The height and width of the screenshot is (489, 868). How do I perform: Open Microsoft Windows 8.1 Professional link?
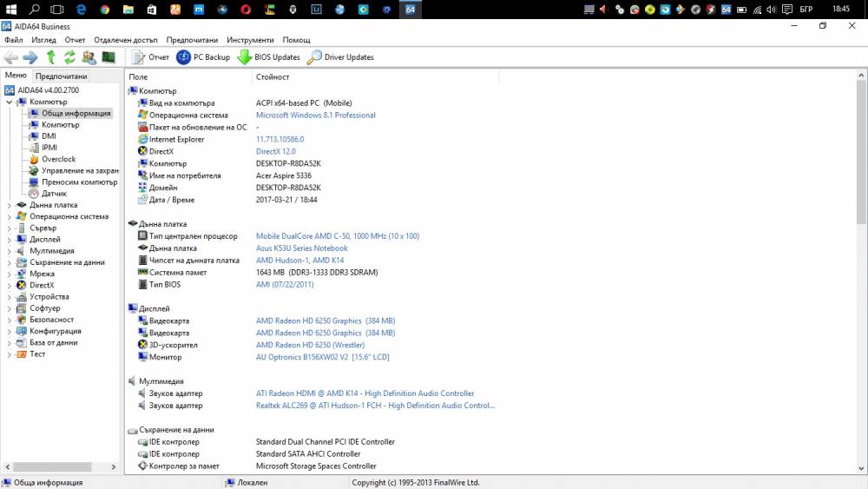[316, 116]
